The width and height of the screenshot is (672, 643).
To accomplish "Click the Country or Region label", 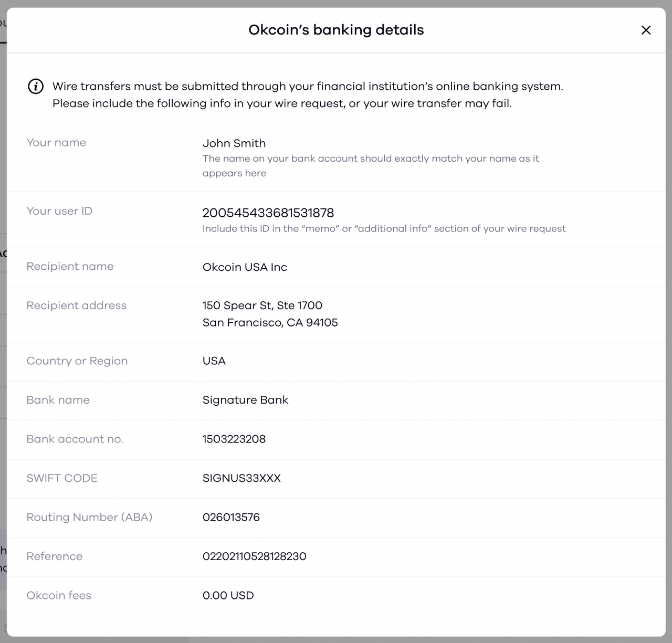I will (x=77, y=361).
